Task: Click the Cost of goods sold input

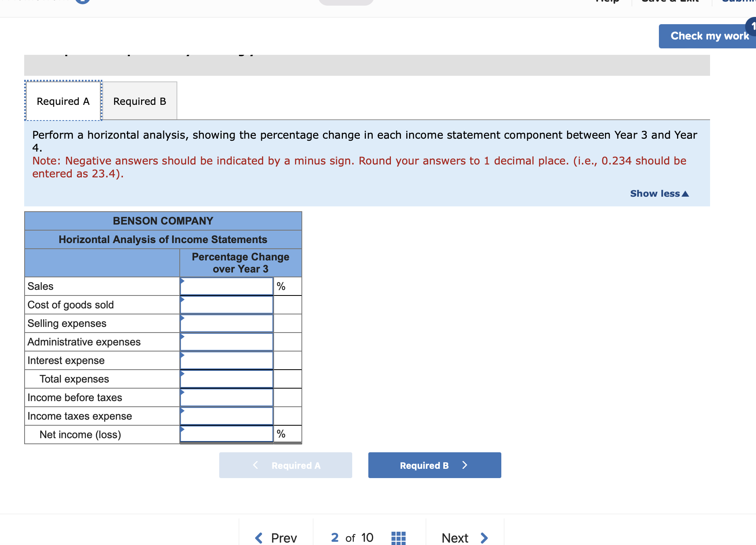Action: pos(226,305)
